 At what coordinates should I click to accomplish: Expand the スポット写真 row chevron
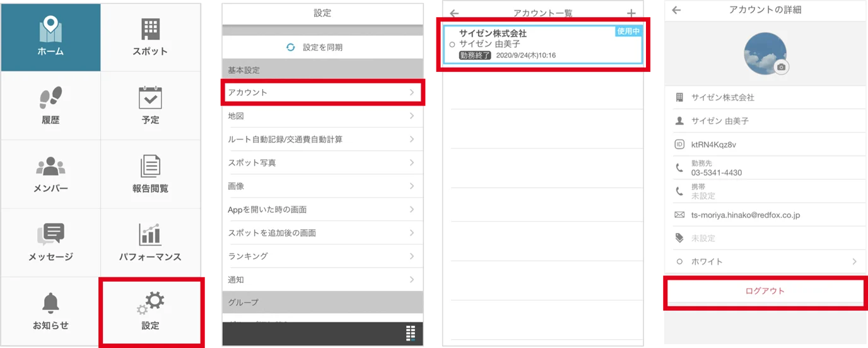click(x=412, y=162)
